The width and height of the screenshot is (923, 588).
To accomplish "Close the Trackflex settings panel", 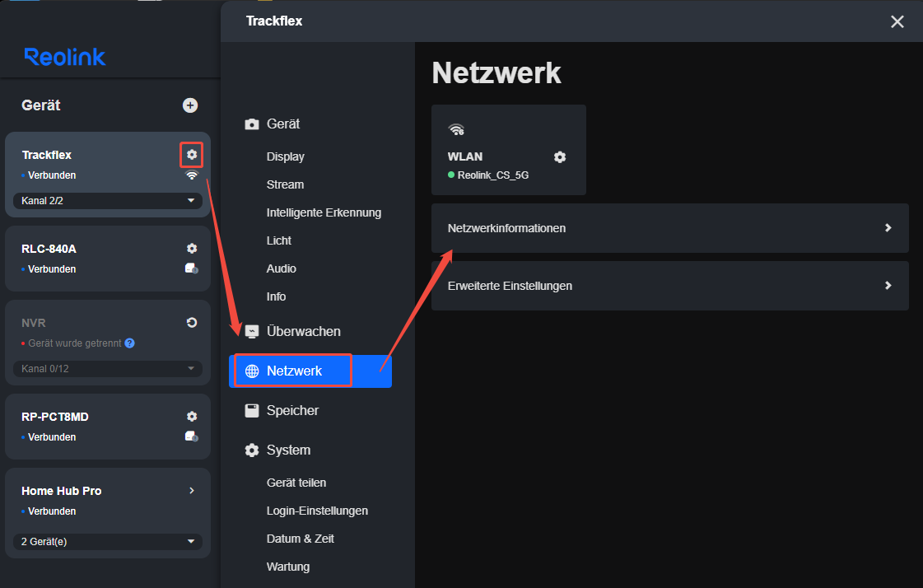I will coord(897,21).
